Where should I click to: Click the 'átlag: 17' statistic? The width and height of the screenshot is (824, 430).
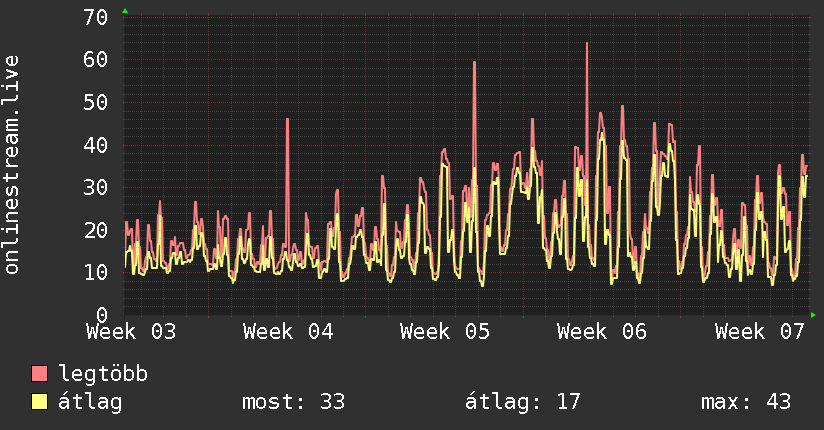522,402
